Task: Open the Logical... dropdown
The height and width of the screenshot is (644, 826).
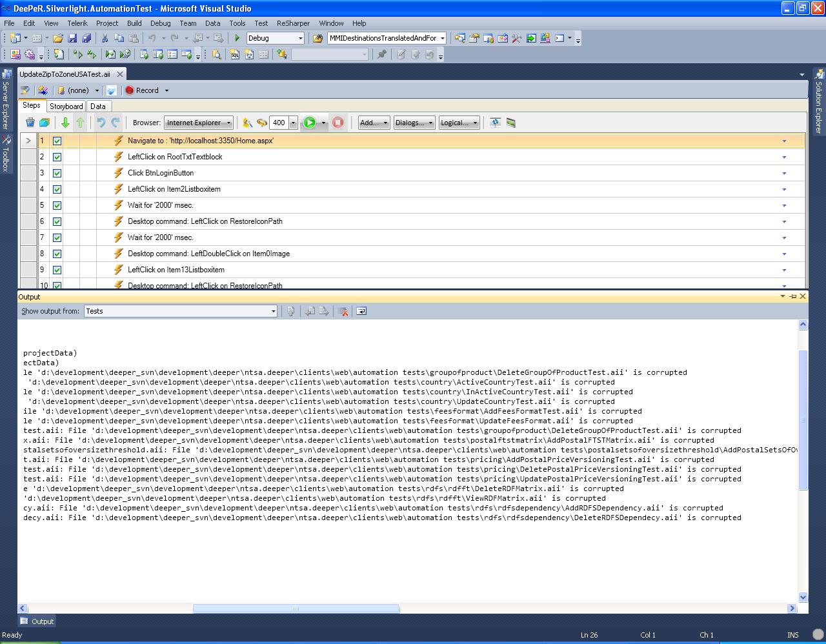Action: click(x=459, y=123)
